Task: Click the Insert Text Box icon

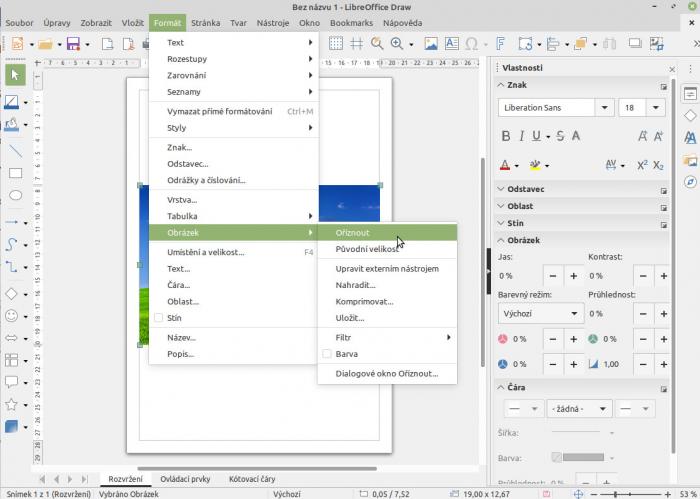Action: (x=452, y=43)
